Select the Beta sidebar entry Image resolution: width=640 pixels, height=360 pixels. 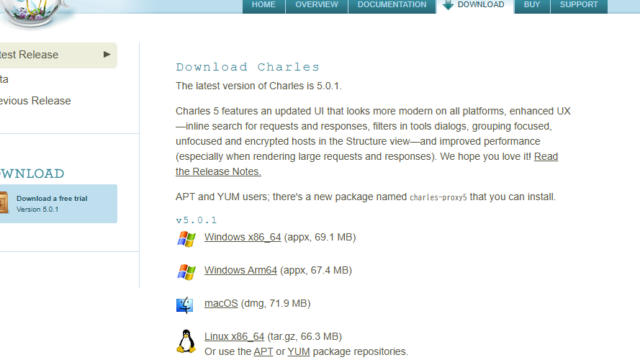(x=4, y=79)
